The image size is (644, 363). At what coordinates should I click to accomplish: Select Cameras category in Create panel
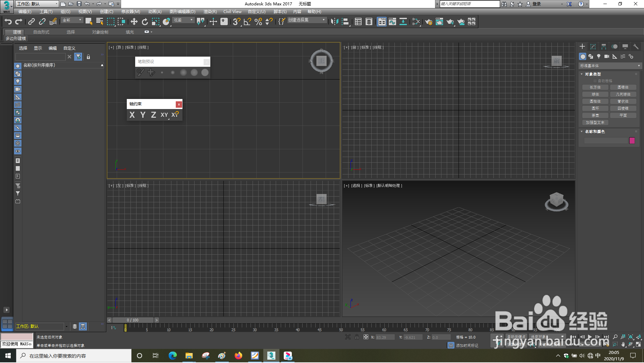click(607, 56)
